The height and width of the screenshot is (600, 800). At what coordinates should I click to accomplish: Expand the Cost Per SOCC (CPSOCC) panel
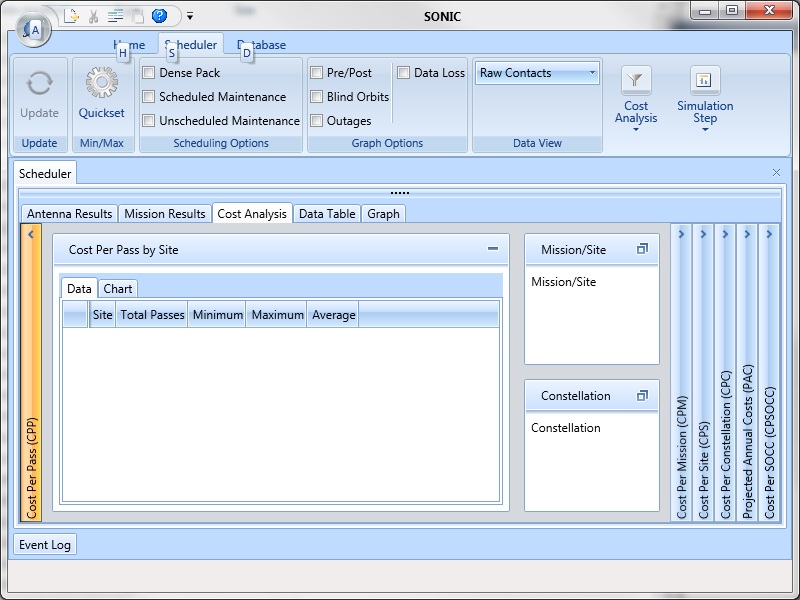(769, 373)
